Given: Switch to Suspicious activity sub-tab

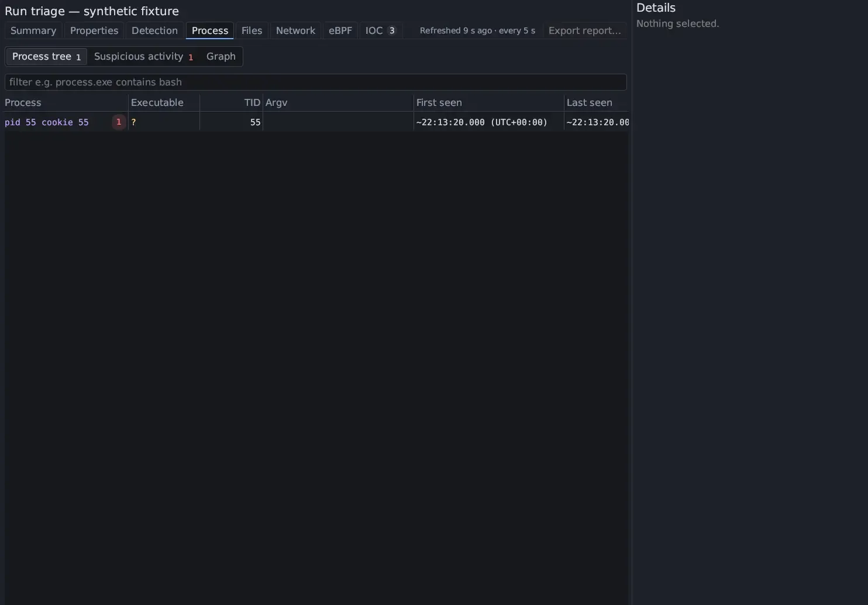Looking at the screenshot, I should pos(144,57).
